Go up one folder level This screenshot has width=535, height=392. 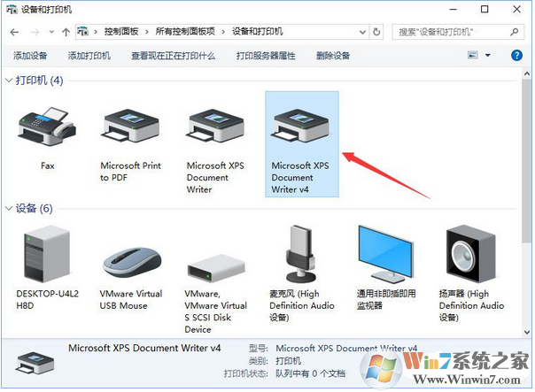(66, 33)
